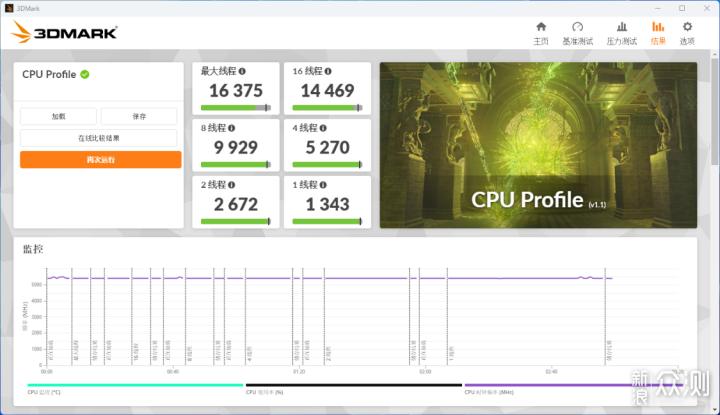The image size is (720, 415).
Task: Switch to the 结果 results tab
Action: (657, 32)
